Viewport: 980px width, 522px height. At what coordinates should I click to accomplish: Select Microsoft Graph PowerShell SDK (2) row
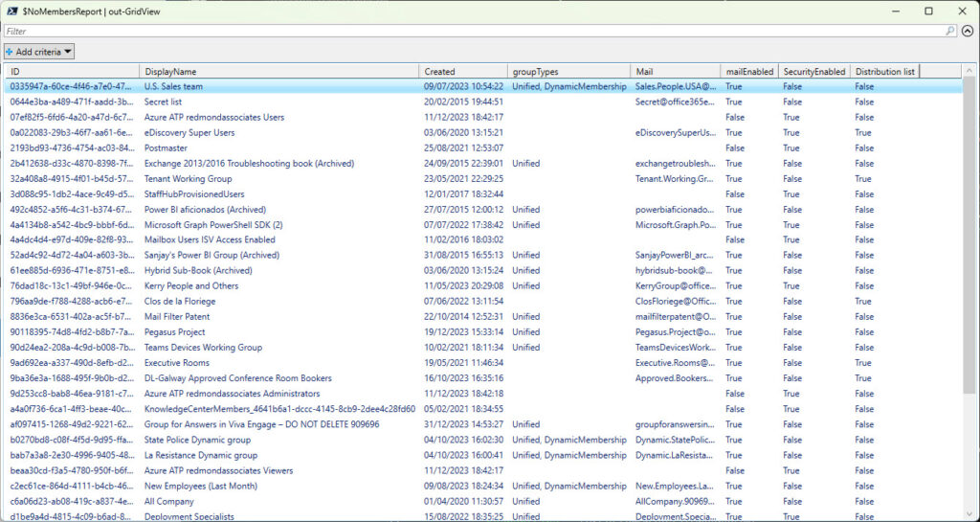click(x=483, y=224)
